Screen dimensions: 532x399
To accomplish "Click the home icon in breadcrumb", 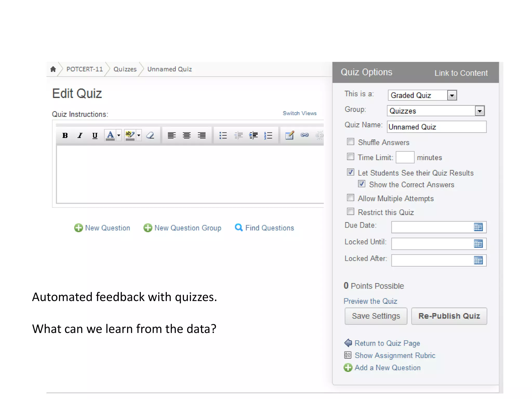I will [x=53, y=69].
